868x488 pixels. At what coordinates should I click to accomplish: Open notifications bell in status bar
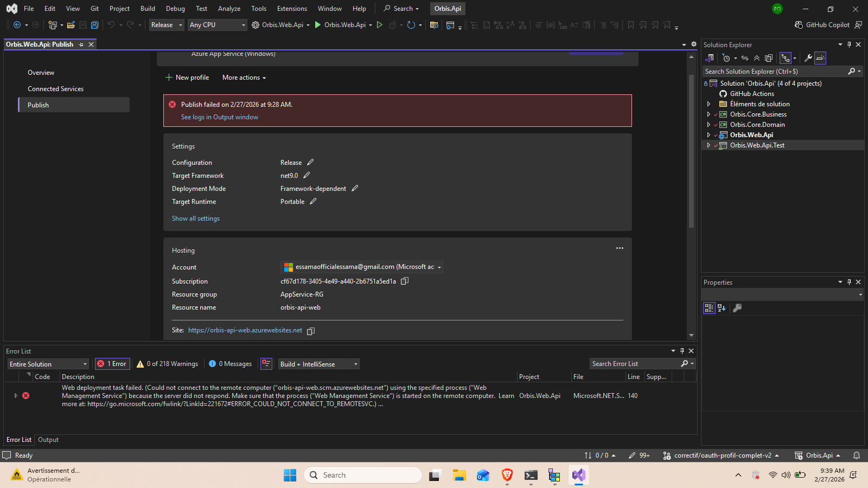click(x=857, y=455)
